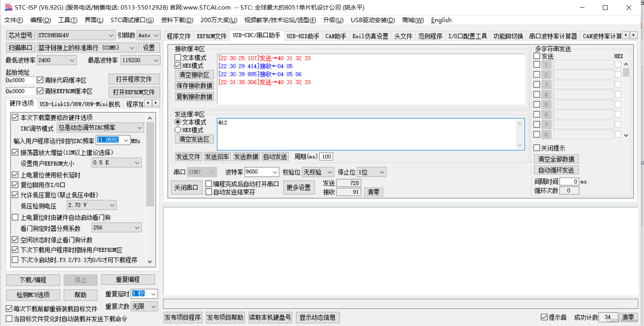
Task: Toggle 振荡器放大增益 checkbox
Action: click(15, 152)
